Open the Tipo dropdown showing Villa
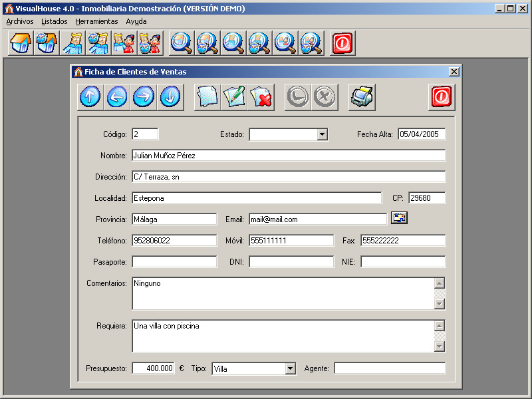The image size is (532, 399). (290, 368)
